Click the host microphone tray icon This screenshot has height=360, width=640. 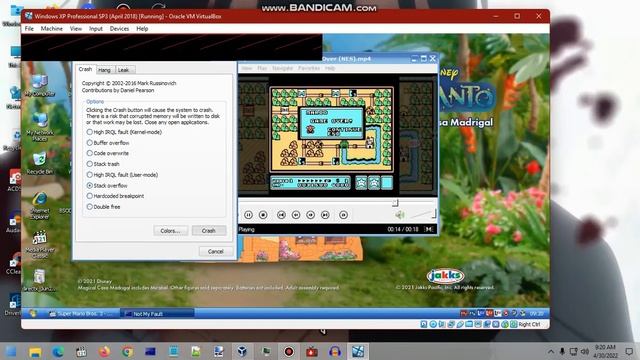[562, 351]
